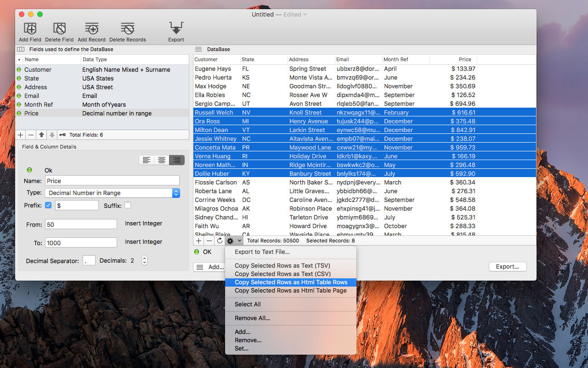Click the minus icon under the fields list

31,135
